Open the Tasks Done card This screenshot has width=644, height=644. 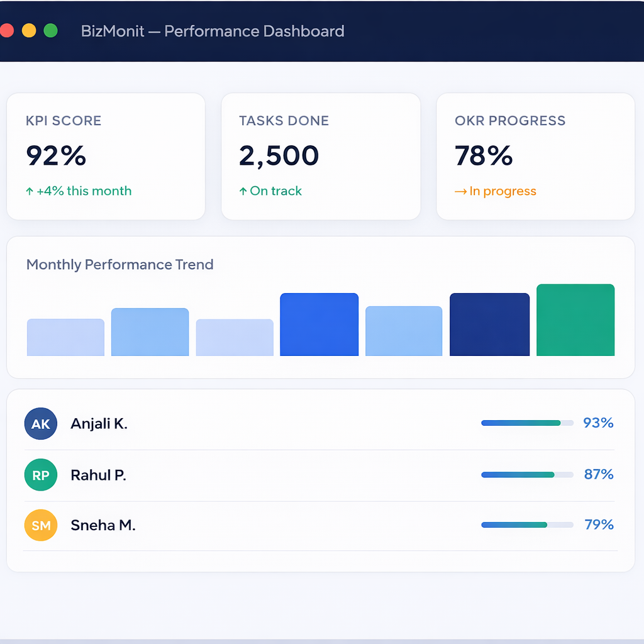tap(321, 157)
